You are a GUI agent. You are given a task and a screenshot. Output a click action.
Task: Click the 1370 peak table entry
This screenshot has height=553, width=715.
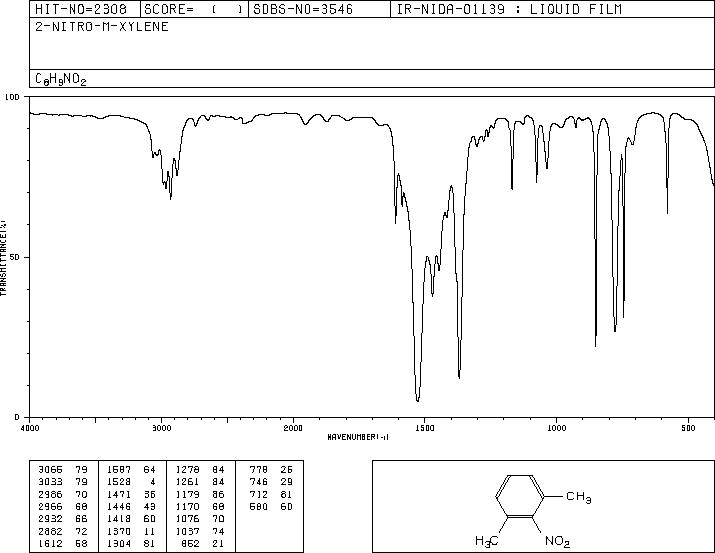[x=119, y=531]
